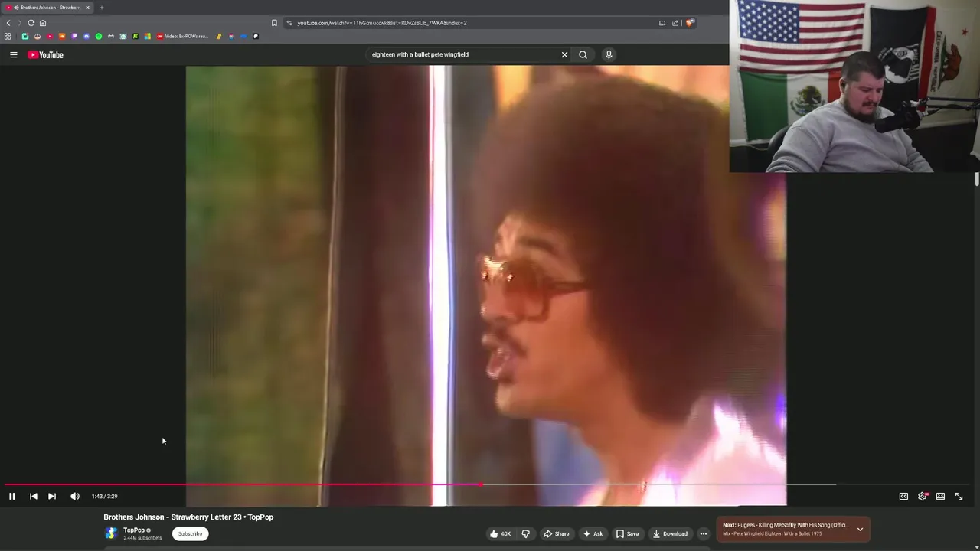The image size is (980, 551).
Task: Reload the page
Action: pos(31,23)
